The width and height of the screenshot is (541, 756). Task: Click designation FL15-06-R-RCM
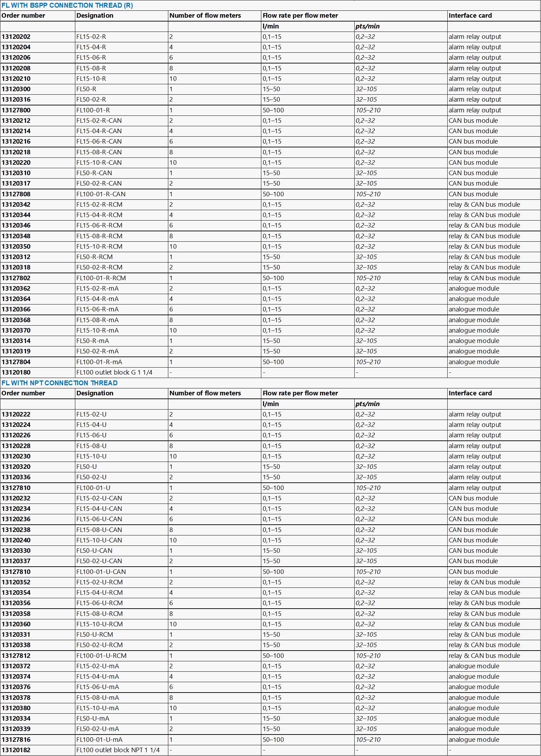tap(99, 225)
